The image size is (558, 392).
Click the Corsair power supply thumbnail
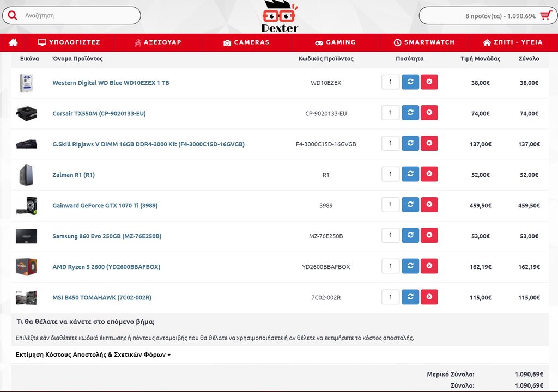(26, 113)
